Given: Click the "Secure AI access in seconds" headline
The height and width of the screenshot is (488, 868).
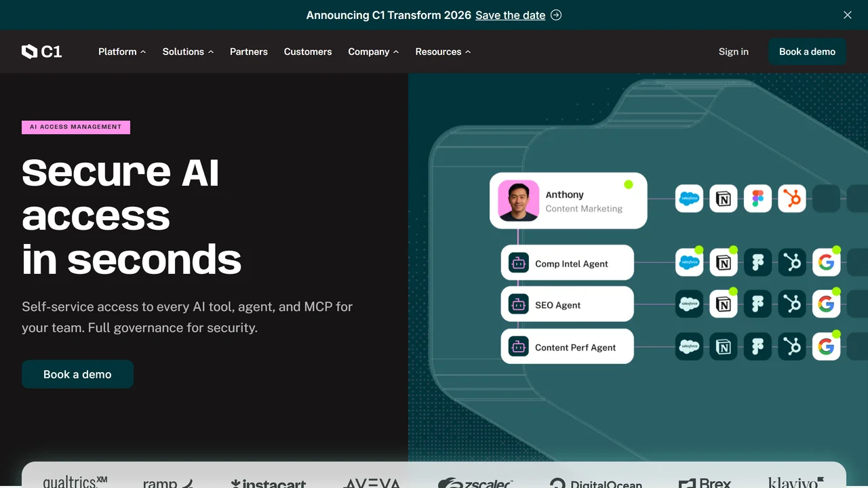Looking at the screenshot, I should coord(132,216).
